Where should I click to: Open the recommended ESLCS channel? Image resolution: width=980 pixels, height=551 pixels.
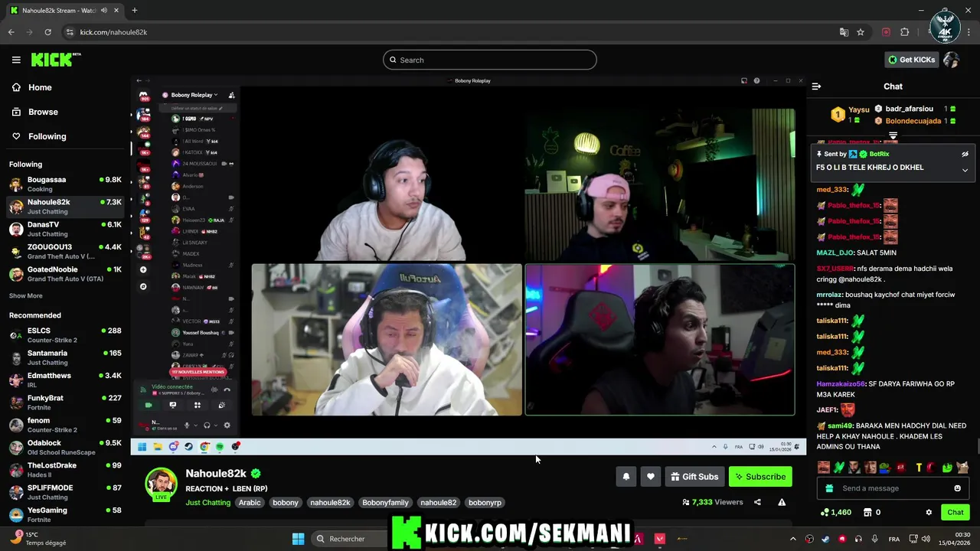coord(65,335)
